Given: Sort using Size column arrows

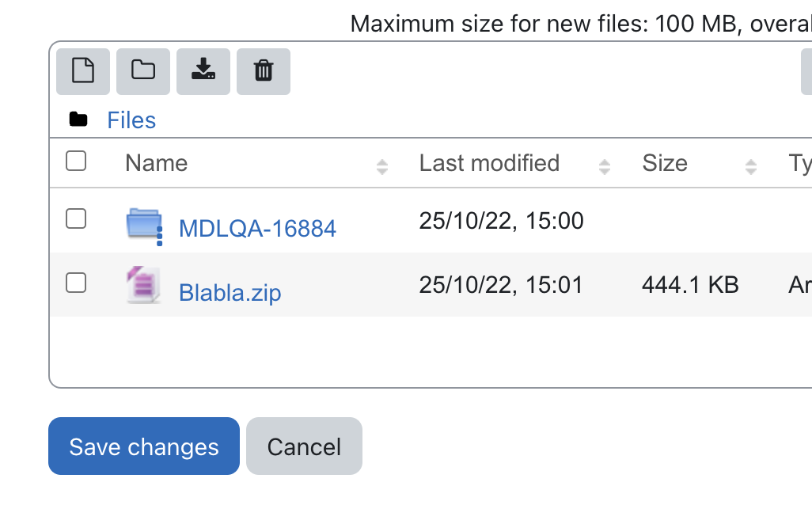Looking at the screenshot, I should tap(751, 167).
